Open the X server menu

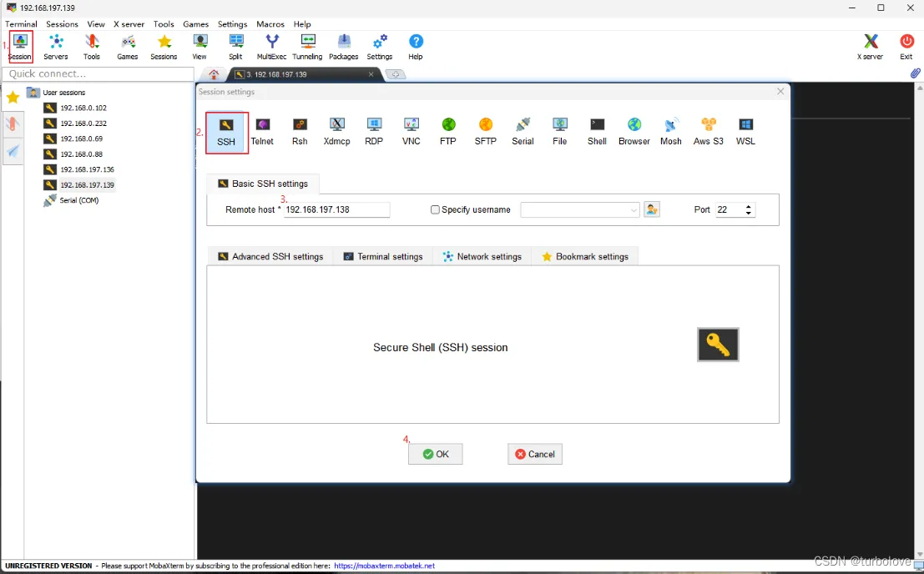pos(129,24)
